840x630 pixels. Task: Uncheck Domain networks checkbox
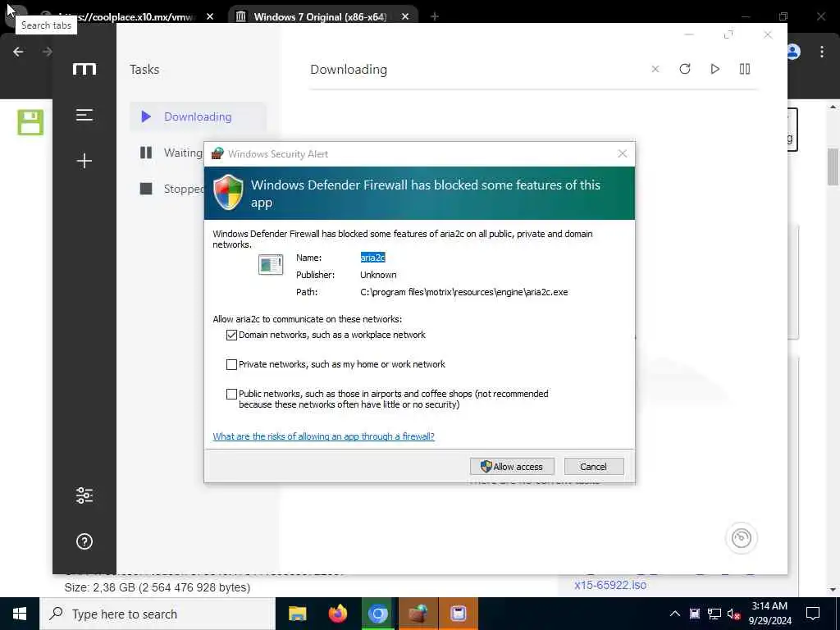pos(231,335)
